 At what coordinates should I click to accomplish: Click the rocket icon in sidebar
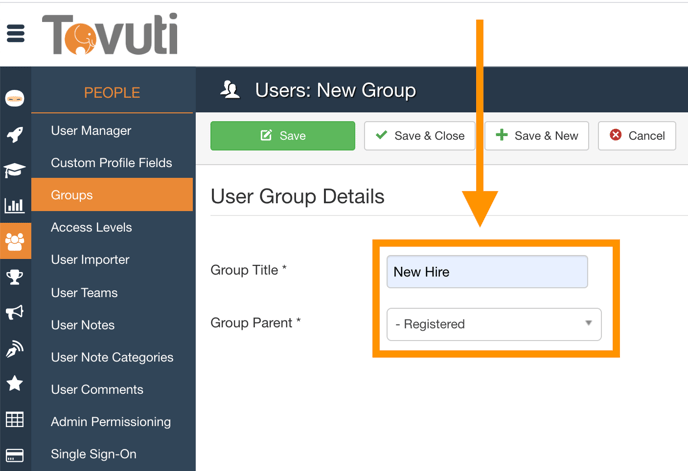click(15, 135)
